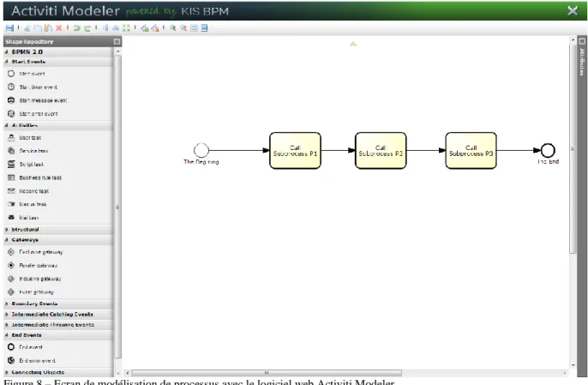Select The End event on canvas
This screenshot has height=385, width=588.
click(x=548, y=150)
